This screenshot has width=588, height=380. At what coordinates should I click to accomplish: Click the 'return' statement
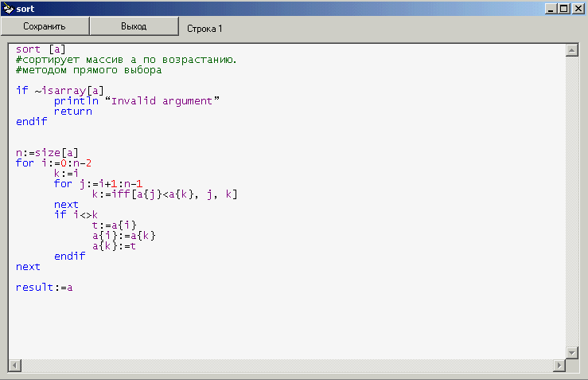coord(72,112)
